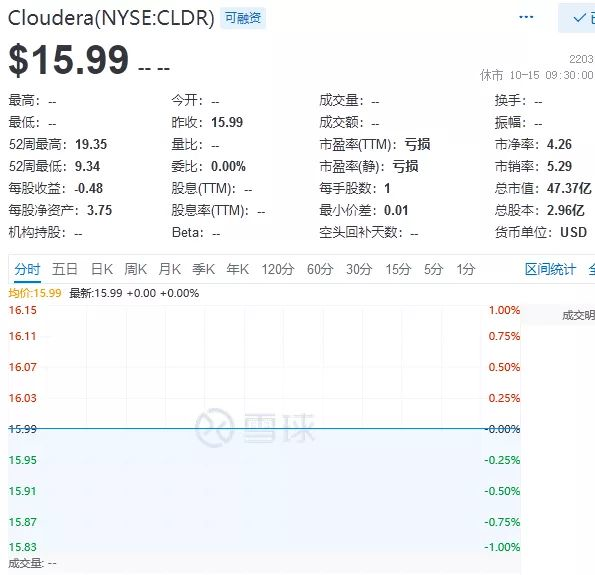Open the 成交明细 trade details panel
The image size is (595, 575).
point(578,315)
